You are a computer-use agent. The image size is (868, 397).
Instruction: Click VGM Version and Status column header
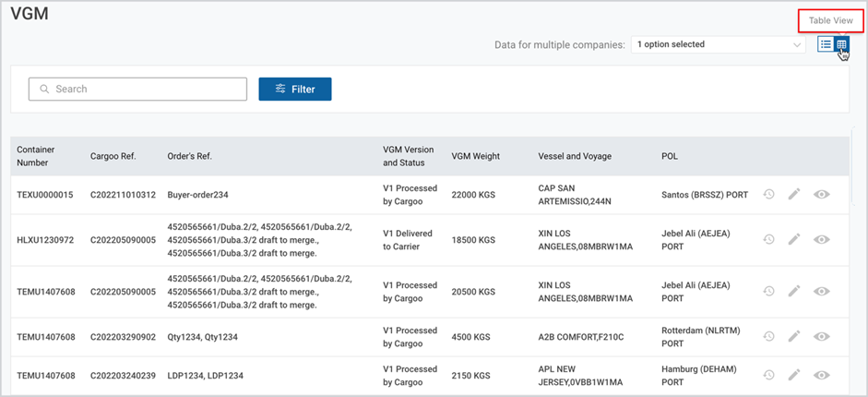pos(409,156)
